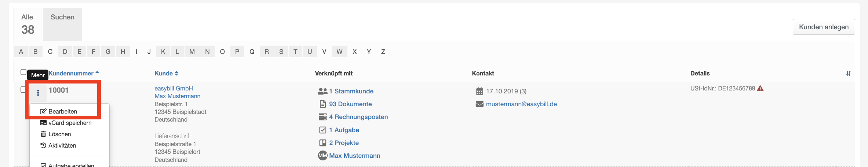
Task: Open the easybill GmbH customer link
Action: click(174, 88)
